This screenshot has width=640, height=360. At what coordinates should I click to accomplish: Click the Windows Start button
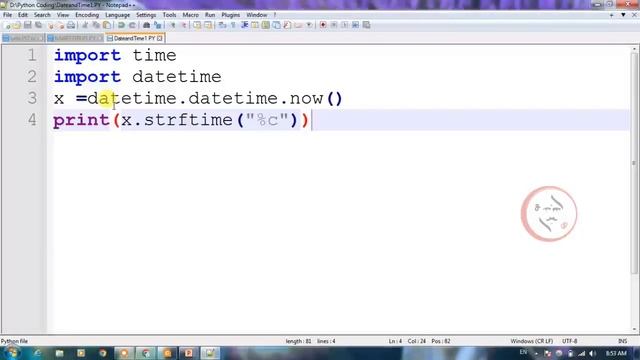click(12, 353)
